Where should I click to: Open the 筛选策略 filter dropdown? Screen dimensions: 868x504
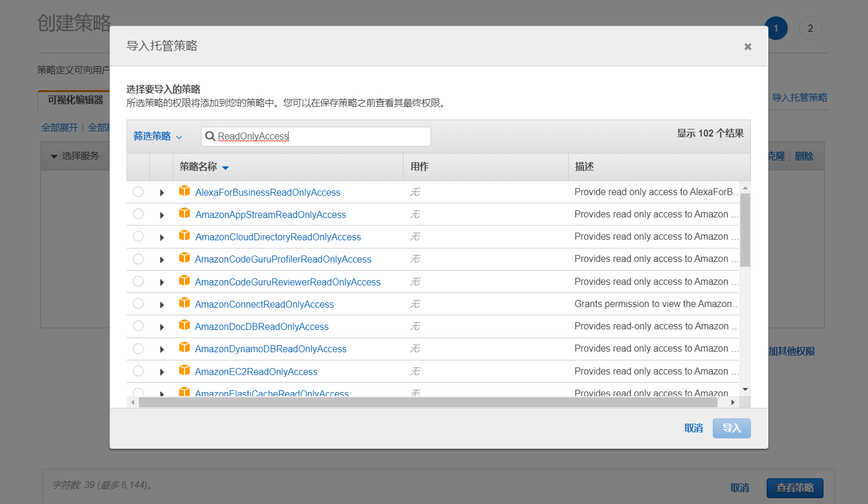[x=158, y=136]
